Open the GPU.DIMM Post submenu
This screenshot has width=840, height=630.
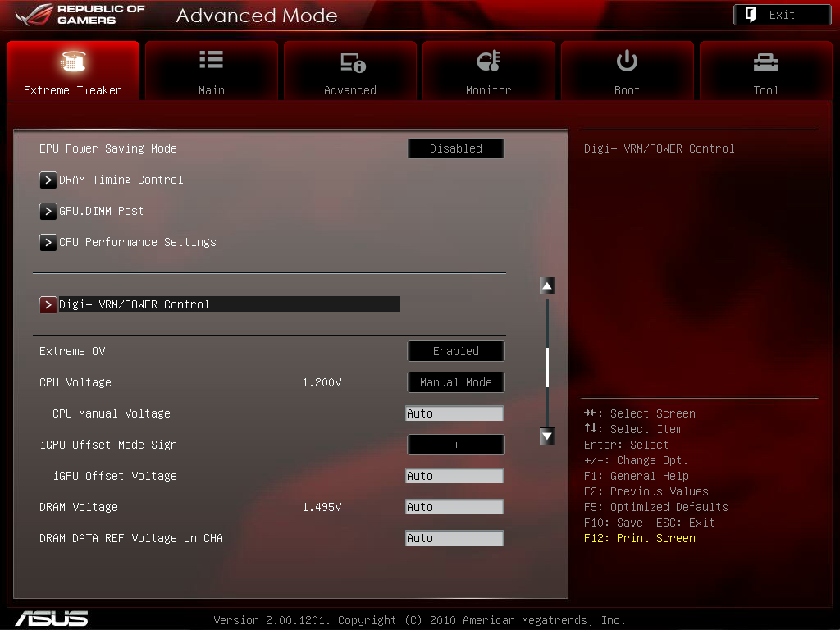[x=101, y=211]
